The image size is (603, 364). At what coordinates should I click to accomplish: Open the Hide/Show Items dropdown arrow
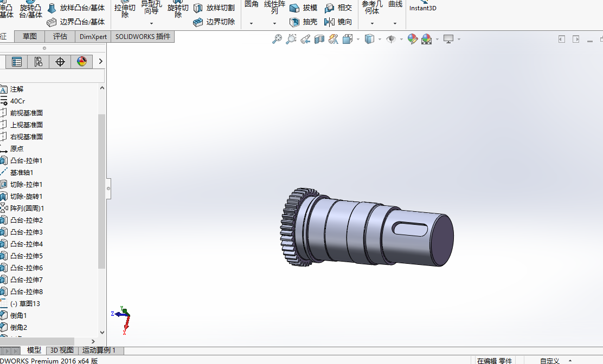(401, 39)
